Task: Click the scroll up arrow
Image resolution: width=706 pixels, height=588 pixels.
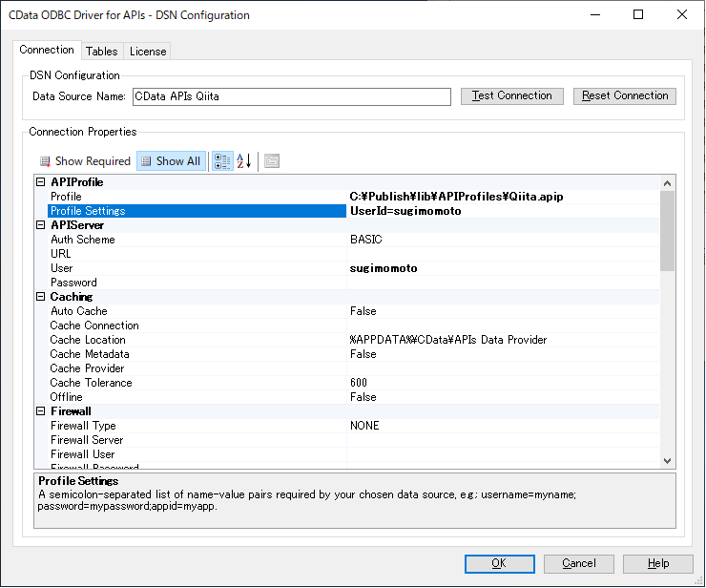Action: point(667,183)
